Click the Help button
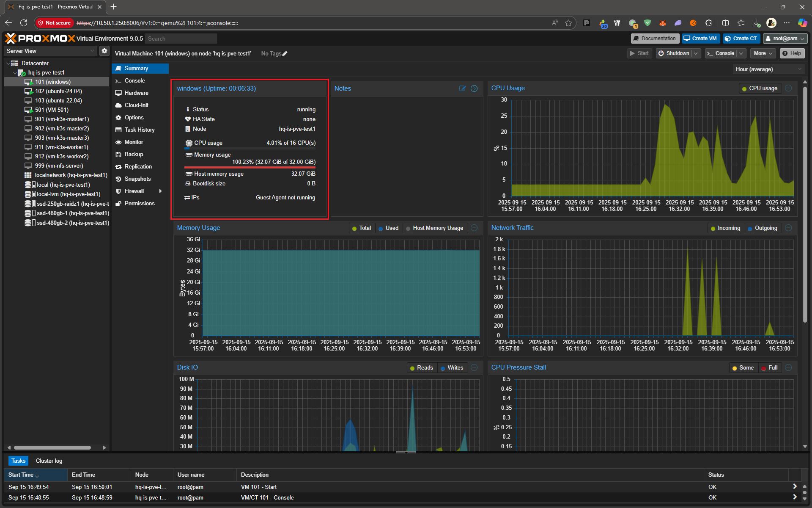Image resolution: width=812 pixels, height=508 pixels. point(792,53)
